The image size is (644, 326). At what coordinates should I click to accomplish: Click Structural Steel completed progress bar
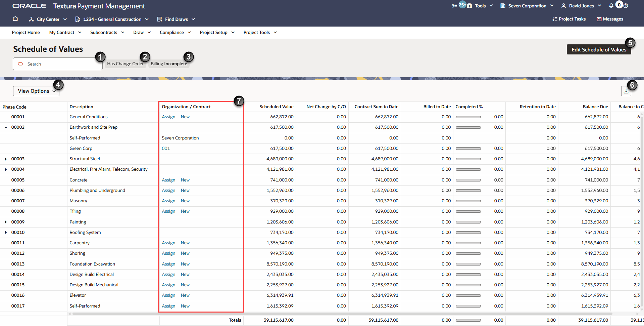pos(468,159)
